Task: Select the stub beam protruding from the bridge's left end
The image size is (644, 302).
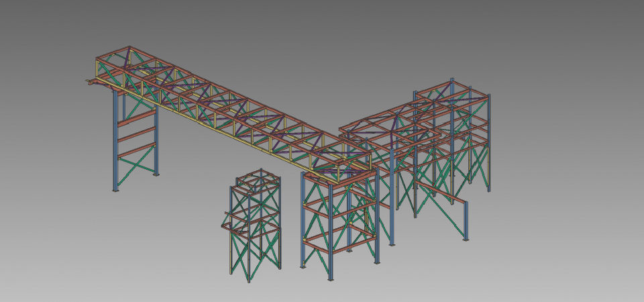Action: [91, 82]
